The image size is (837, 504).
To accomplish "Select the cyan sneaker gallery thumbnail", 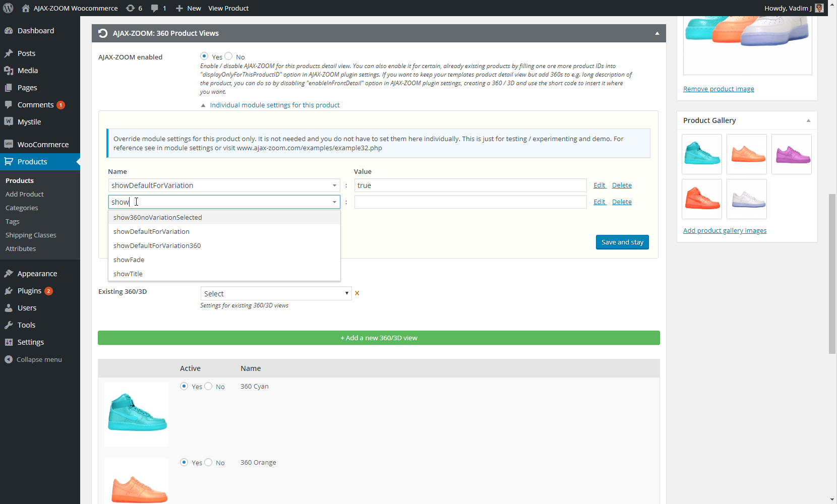I will (702, 154).
